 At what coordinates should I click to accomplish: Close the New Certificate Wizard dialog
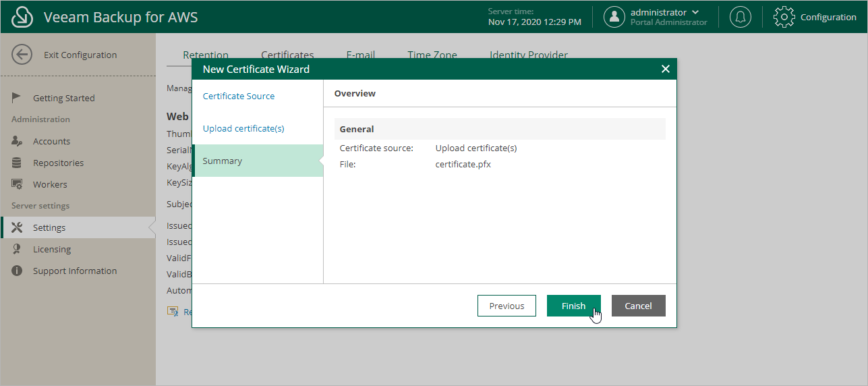pyautogui.click(x=666, y=69)
